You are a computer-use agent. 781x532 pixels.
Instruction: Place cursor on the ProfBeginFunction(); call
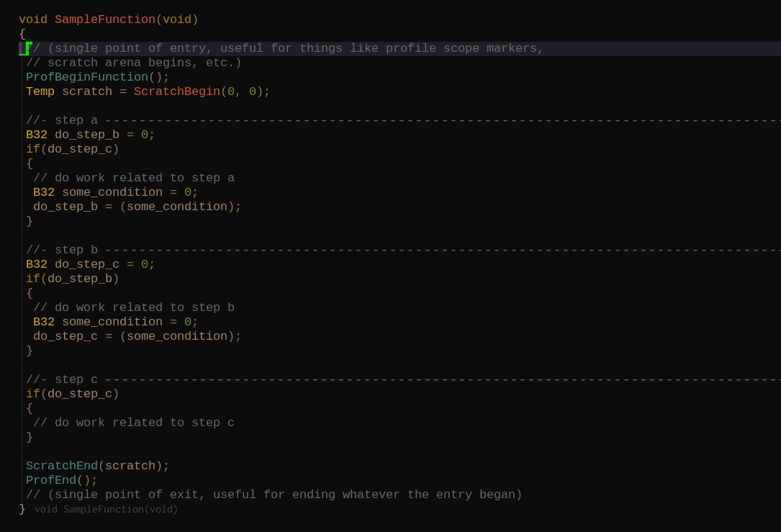[98, 77]
